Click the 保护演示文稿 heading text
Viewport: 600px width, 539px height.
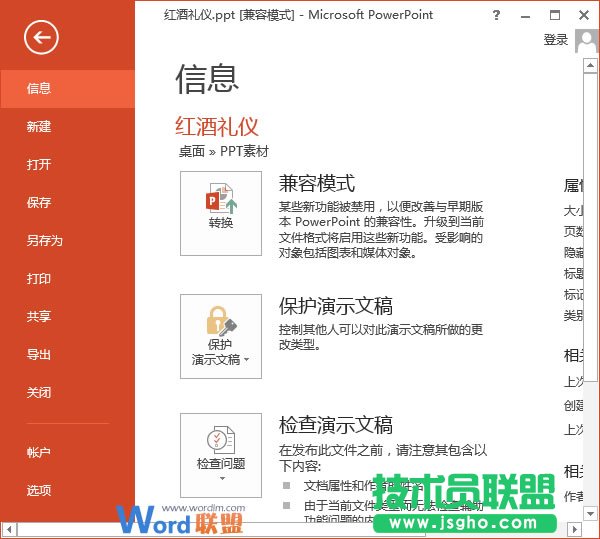(336, 306)
